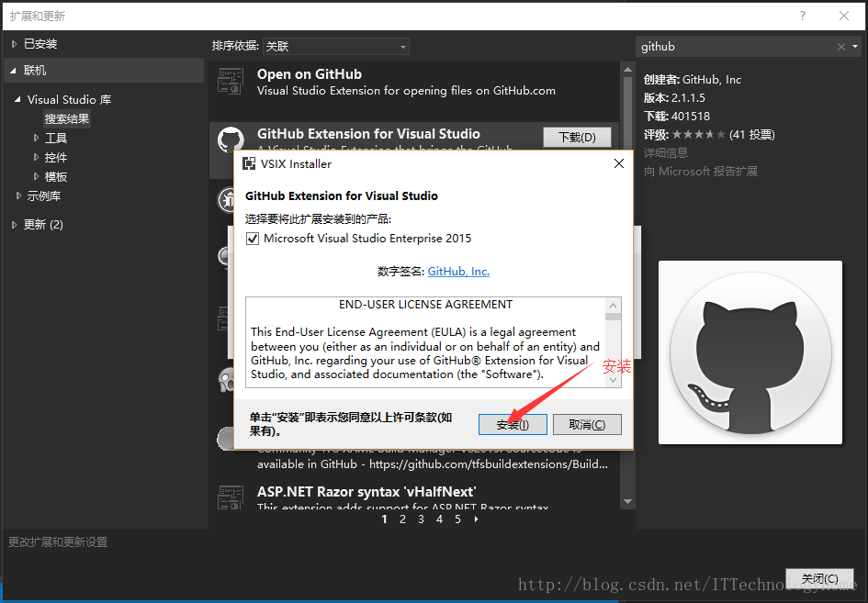Expand the 控件 tree node
The height and width of the screenshot is (603, 868).
(36, 157)
